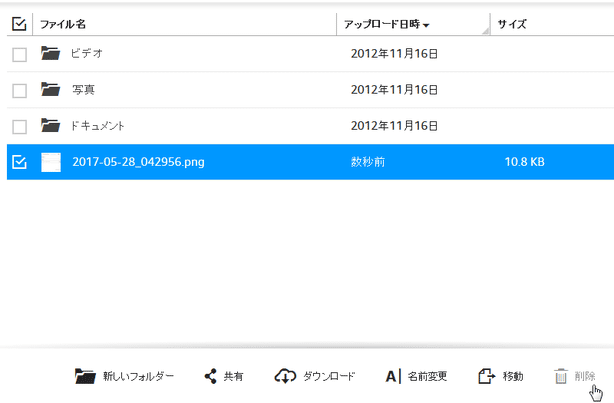
Task: Open the ビデオ folder icon
Action: coord(51,53)
